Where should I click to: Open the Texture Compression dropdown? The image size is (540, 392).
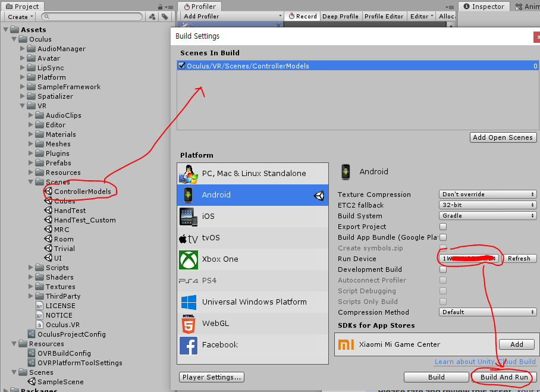click(488, 195)
